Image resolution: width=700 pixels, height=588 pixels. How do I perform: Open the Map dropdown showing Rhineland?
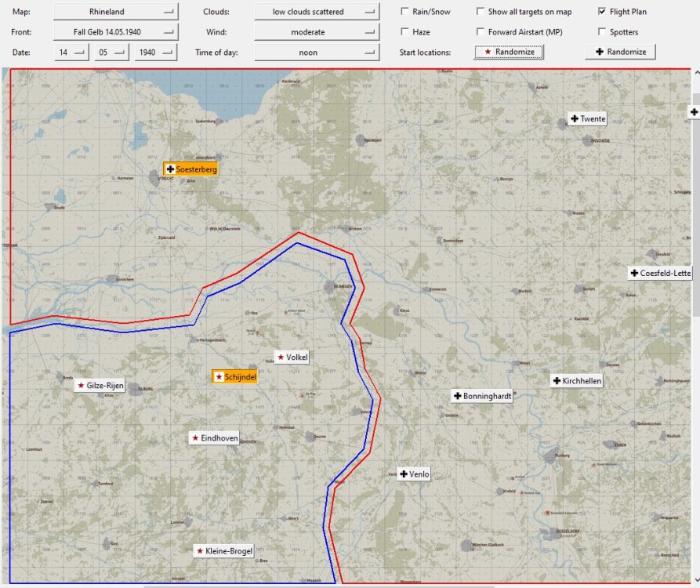click(116, 12)
